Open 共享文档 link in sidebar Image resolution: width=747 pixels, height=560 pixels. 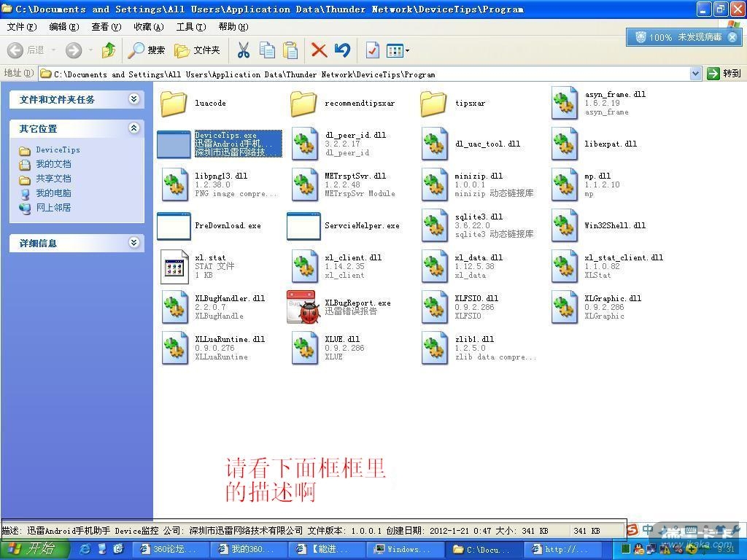coord(53,179)
